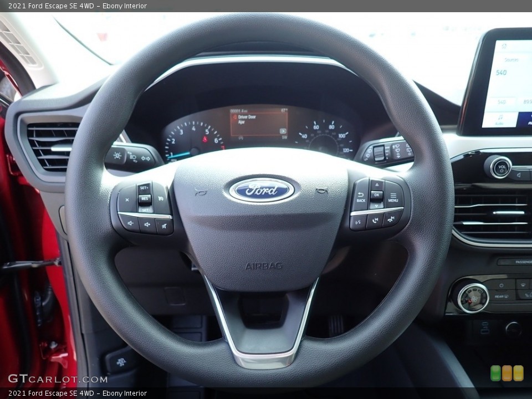Screen dimensions: 532x399
Task: Tap the seek back button beside VOL knob
Action: (x=519, y=176)
